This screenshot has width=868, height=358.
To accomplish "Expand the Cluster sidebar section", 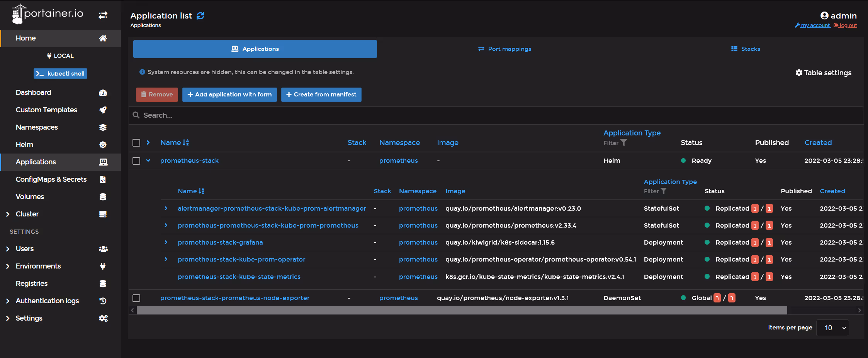I will click(x=8, y=214).
